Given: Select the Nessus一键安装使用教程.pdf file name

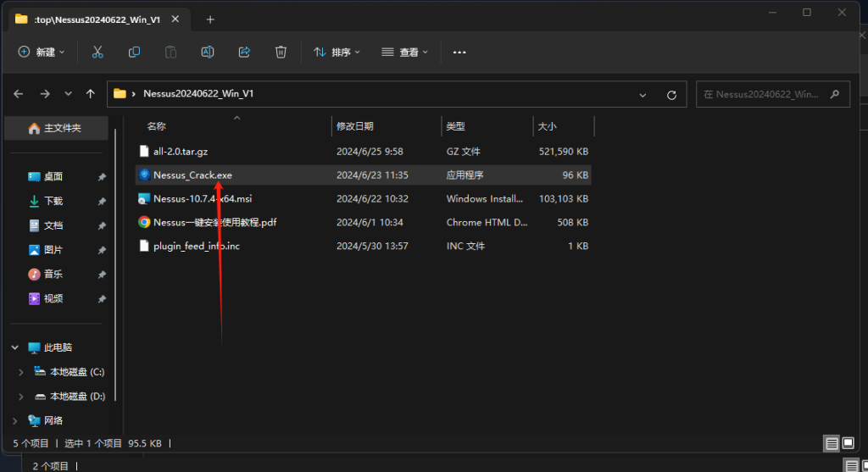Looking at the screenshot, I should coord(214,223).
